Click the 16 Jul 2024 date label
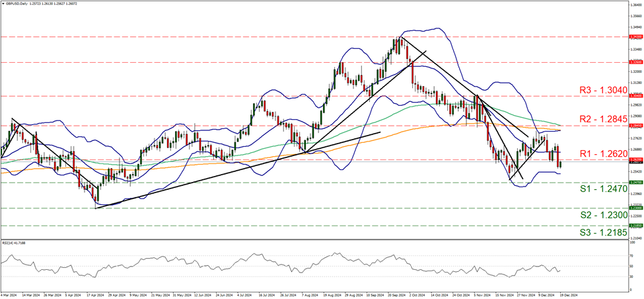 point(266,295)
